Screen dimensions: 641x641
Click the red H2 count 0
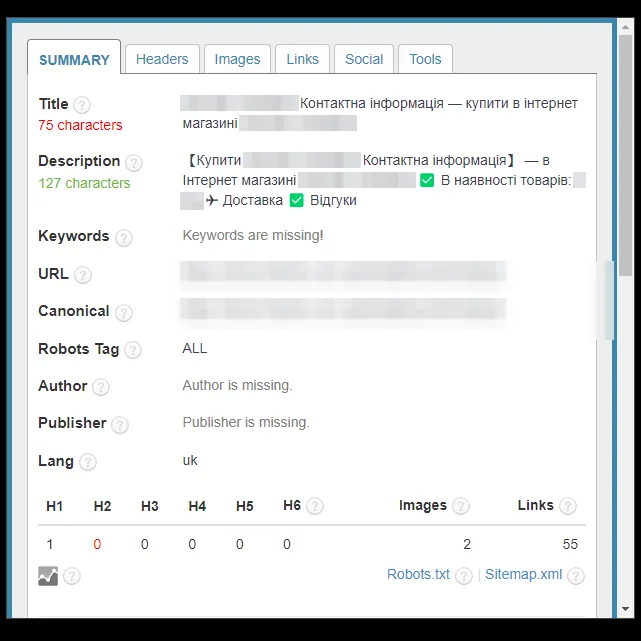click(x=97, y=544)
